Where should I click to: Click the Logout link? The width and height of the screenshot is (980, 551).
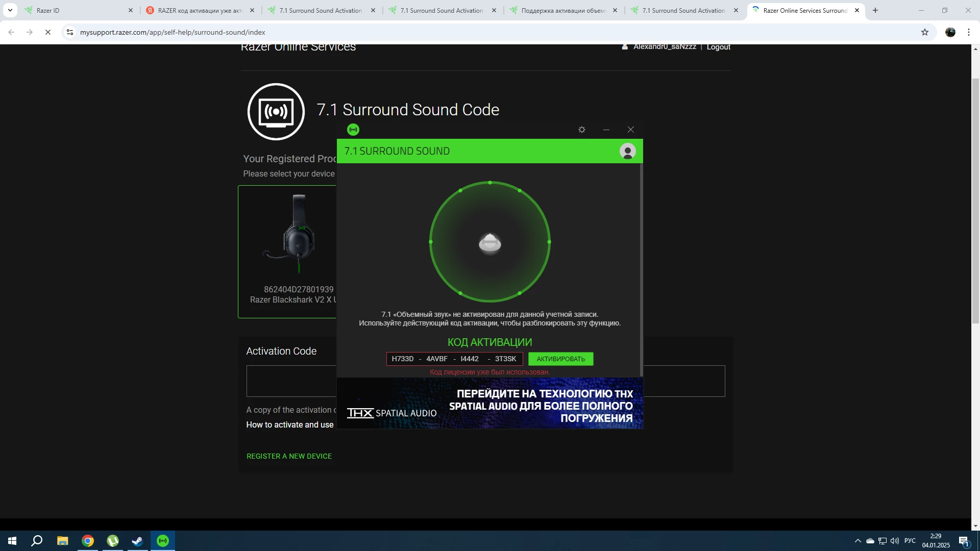tap(718, 47)
